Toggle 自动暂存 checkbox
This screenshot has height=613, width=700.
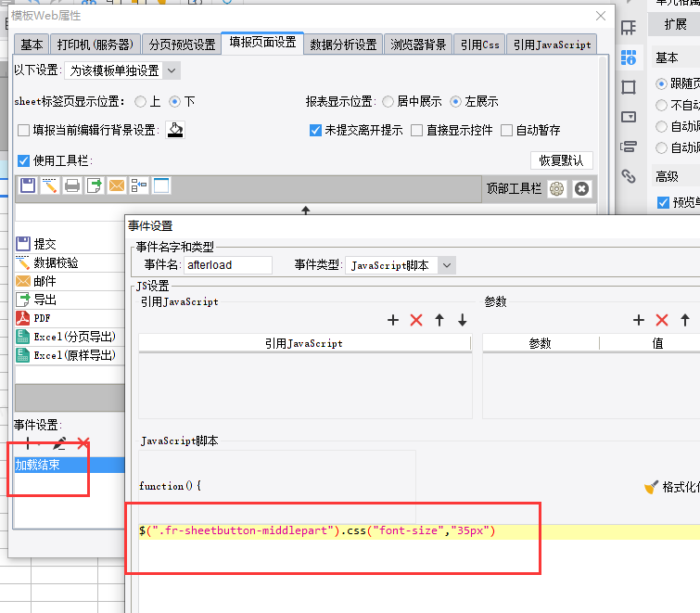tap(506, 131)
